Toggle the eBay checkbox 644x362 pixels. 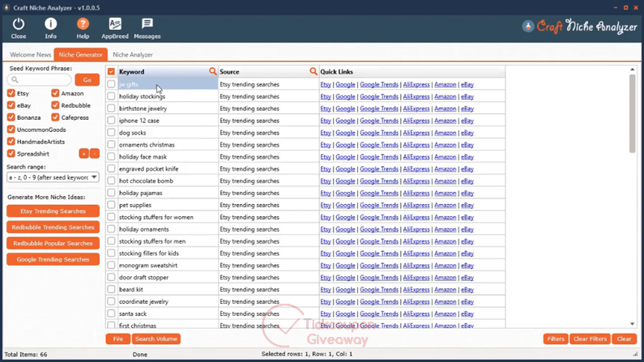pos(11,105)
